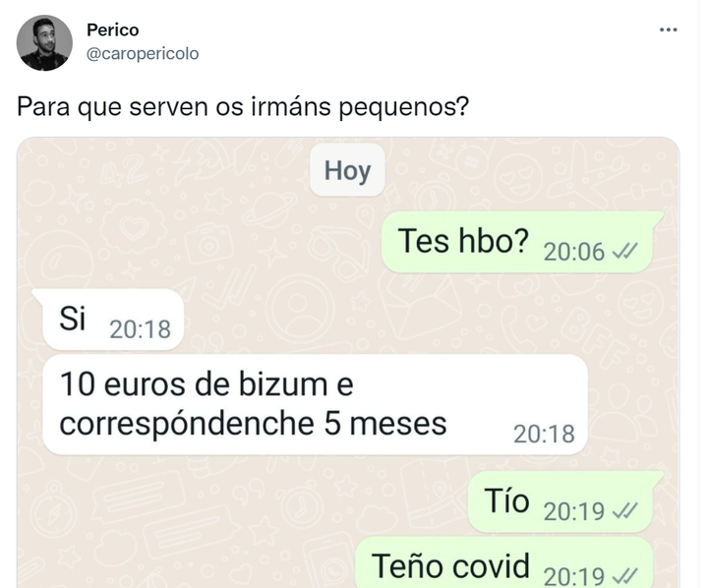708x588 pixels.
Task: Click the 20:18 timestamp beside Si
Action: click(140, 329)
